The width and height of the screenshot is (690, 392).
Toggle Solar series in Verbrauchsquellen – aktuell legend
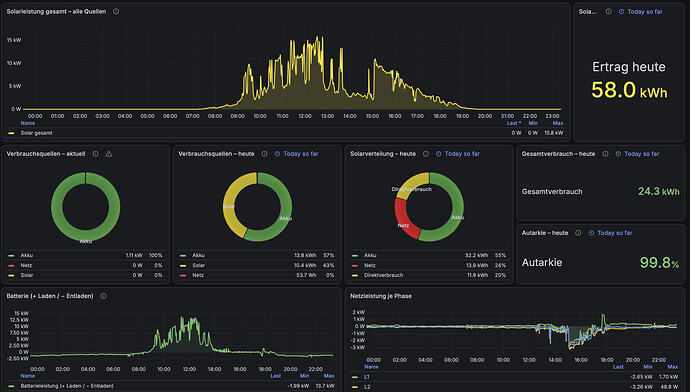click(x=27, y=275)
